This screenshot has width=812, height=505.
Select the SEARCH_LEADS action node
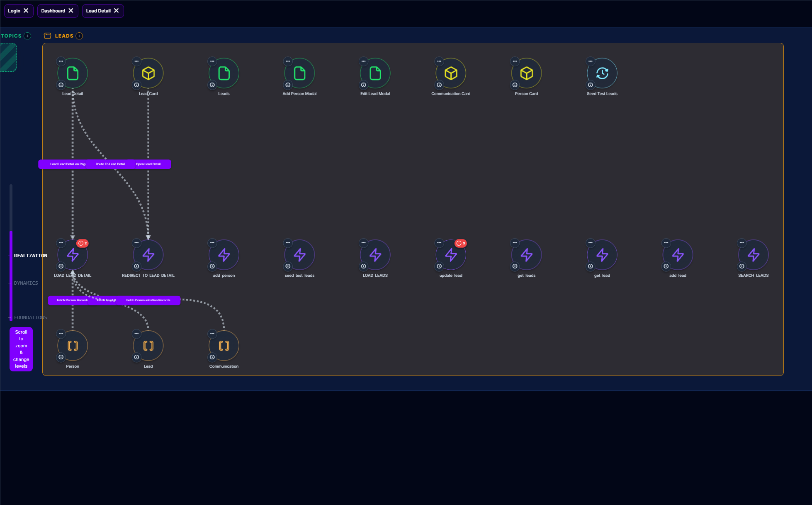(754, 255)
